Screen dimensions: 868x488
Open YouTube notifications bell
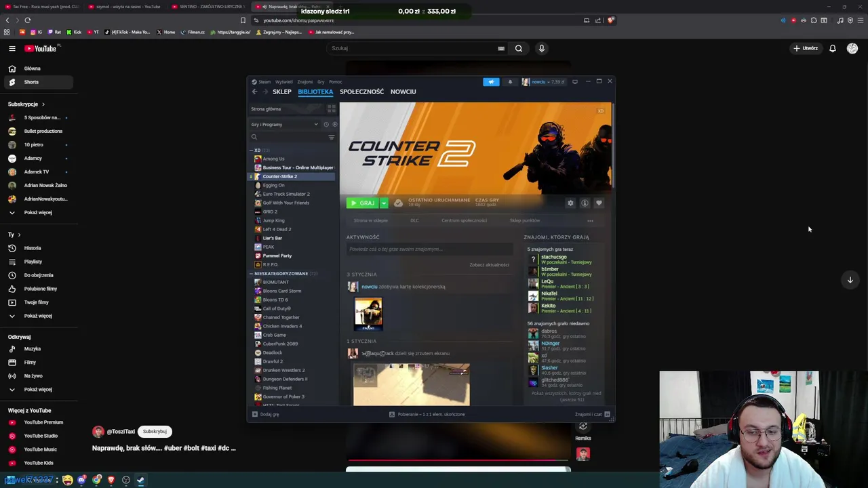pos(833,49)
